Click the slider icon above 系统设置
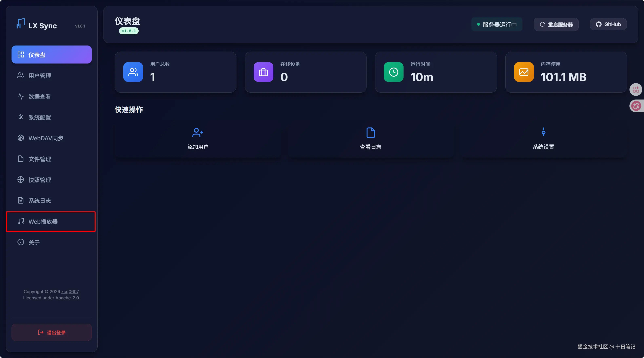 [x=543, y=132]
